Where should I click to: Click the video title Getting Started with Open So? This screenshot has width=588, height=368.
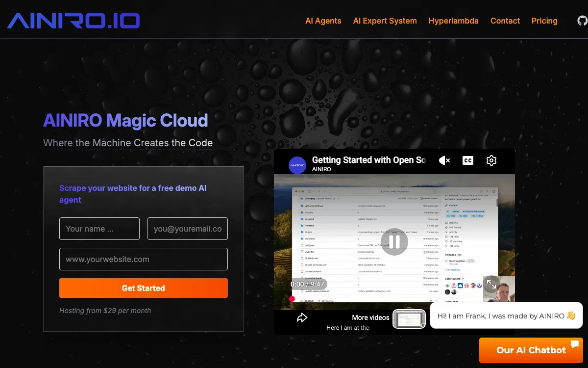pyautogui.click(x=369, y=160)
